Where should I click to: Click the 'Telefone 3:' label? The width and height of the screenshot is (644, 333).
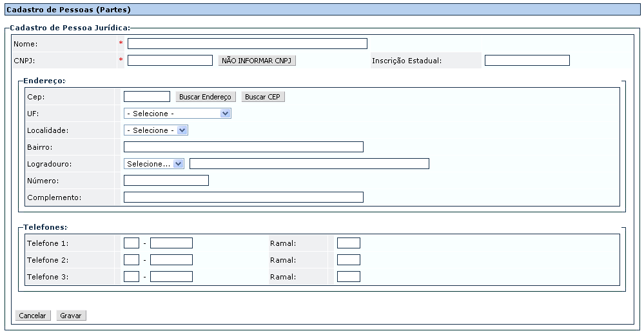48,277
